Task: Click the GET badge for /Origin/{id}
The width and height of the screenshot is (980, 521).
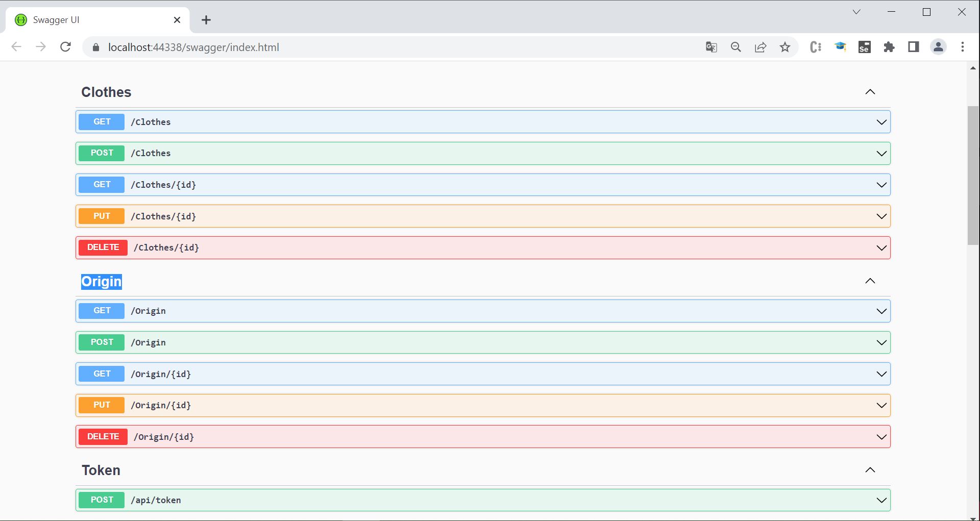Action: [x=102, y=374]
